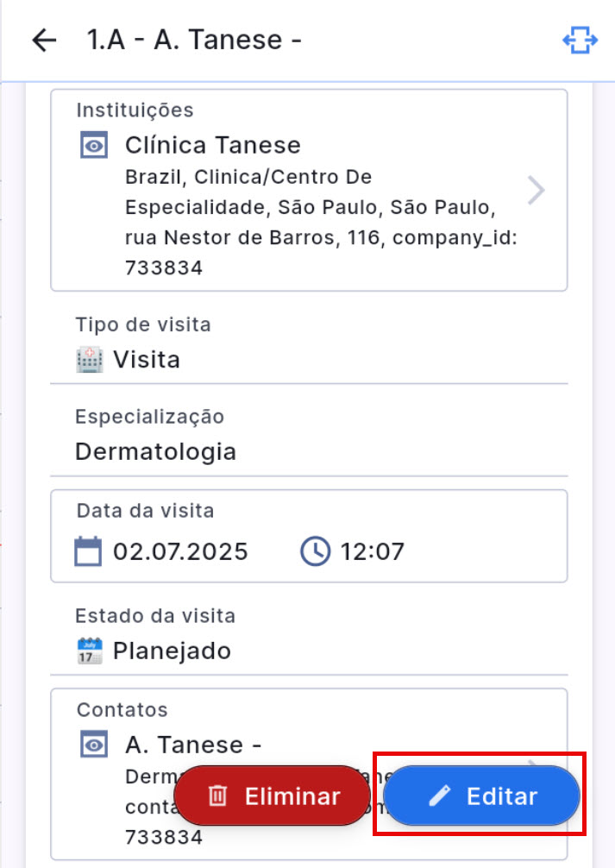Open the Tipo de visita field
The image size is (615, 868).
point(147,360)
